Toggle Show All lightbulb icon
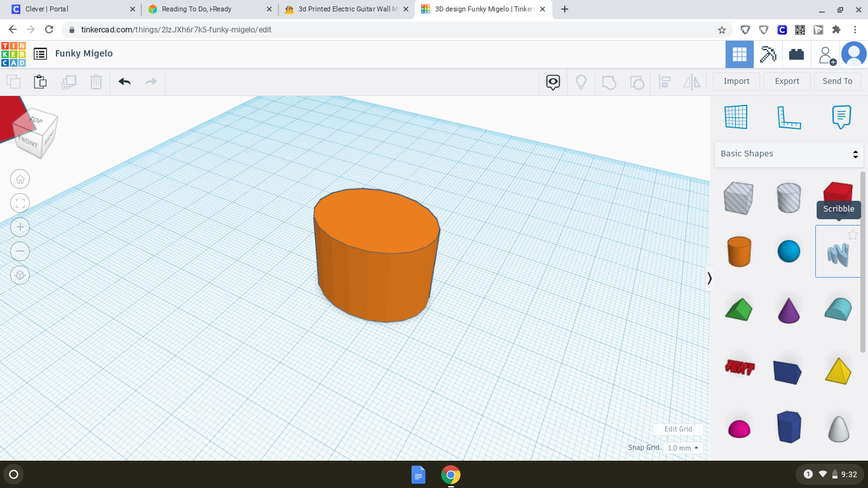Viewport: 868px width, 488px height. [x=581, y=82]
